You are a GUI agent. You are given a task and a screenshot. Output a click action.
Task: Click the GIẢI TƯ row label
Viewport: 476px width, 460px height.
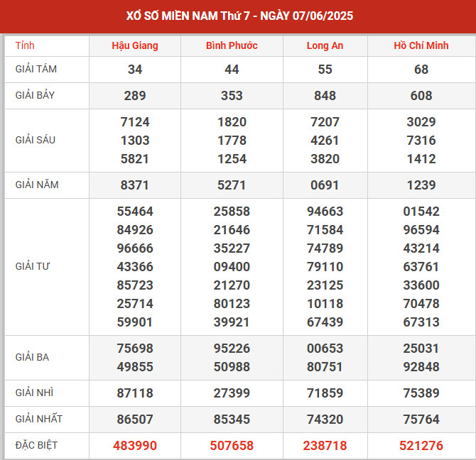(32, 266)
